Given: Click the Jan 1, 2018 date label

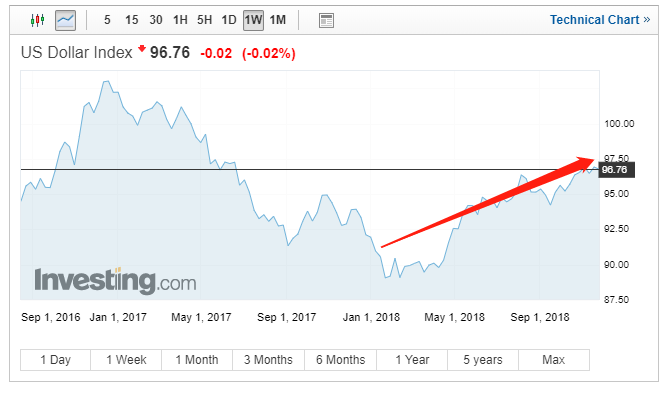Looking at the screenshot, I should click(x=371, y=317).
